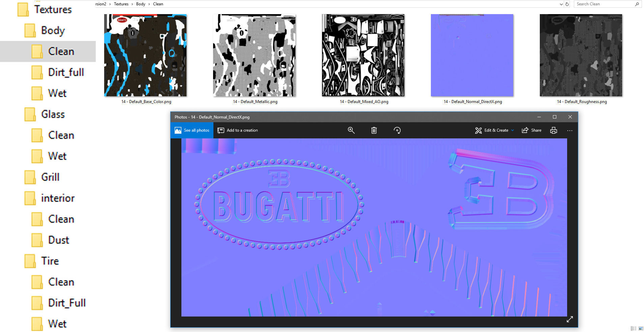The width and height of the screenshot is (644, 332).
Task: Open the address bar history dropdown arrow
Action: pyautogui.click(x=561, y=4)
